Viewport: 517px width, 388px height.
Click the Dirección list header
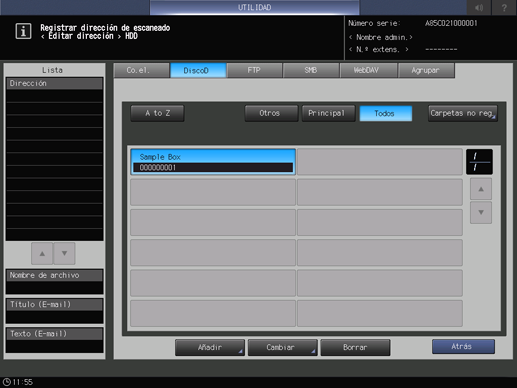coord(54,83)
